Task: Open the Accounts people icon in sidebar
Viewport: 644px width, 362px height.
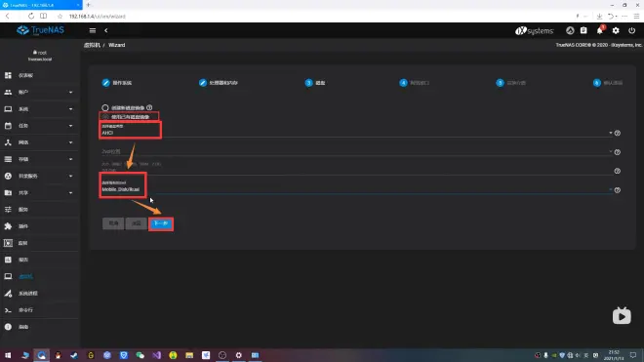Action: 8,92
